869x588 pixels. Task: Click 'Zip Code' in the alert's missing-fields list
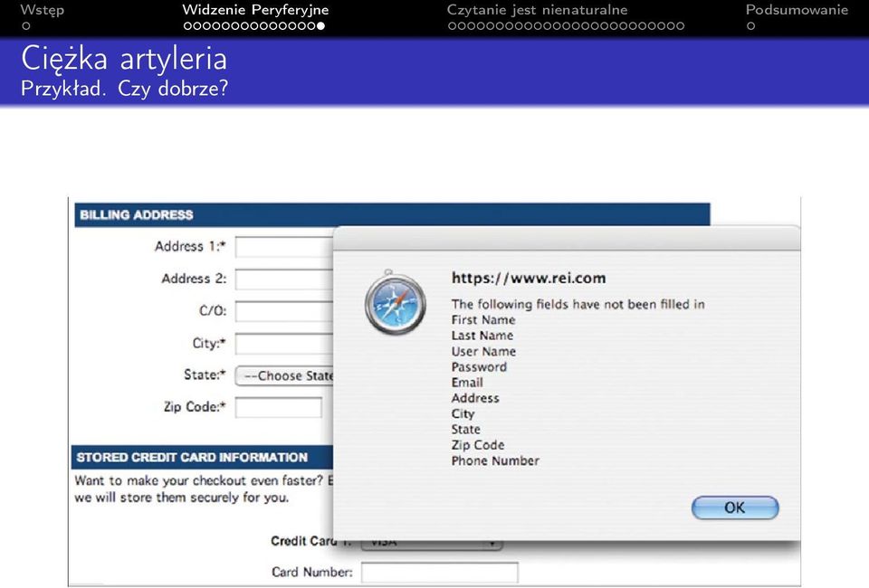(x=478, y=445)
